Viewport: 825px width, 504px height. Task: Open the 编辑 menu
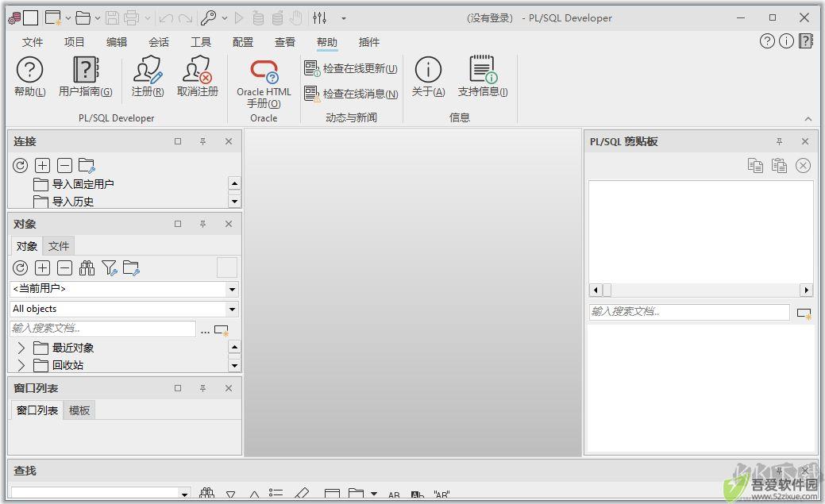(116, 42)
